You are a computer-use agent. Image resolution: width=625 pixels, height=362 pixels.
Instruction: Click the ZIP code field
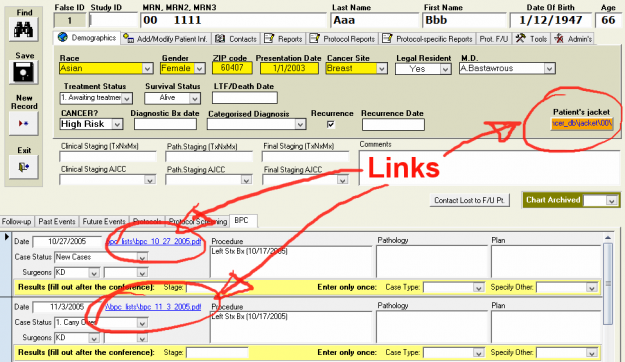[x=232, y=68]
